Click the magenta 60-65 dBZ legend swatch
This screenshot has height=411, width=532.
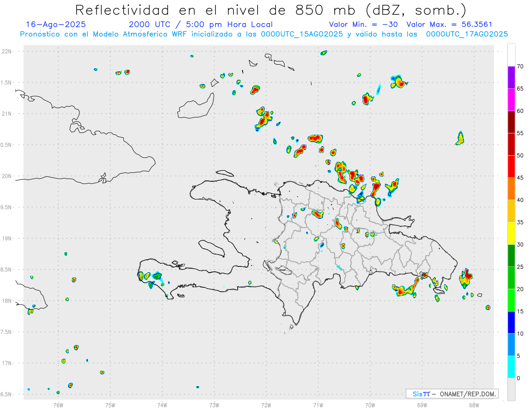point(511,99)
